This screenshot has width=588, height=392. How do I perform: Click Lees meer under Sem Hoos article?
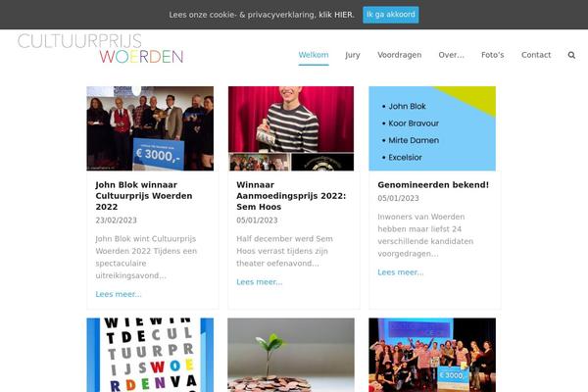260,282
